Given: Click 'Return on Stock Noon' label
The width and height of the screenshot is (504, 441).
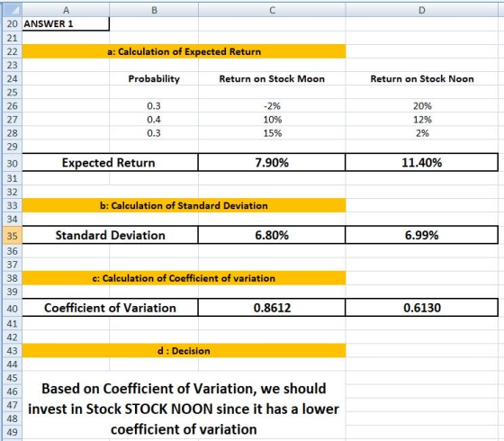Looking at the screenshot, I should 422,79.
